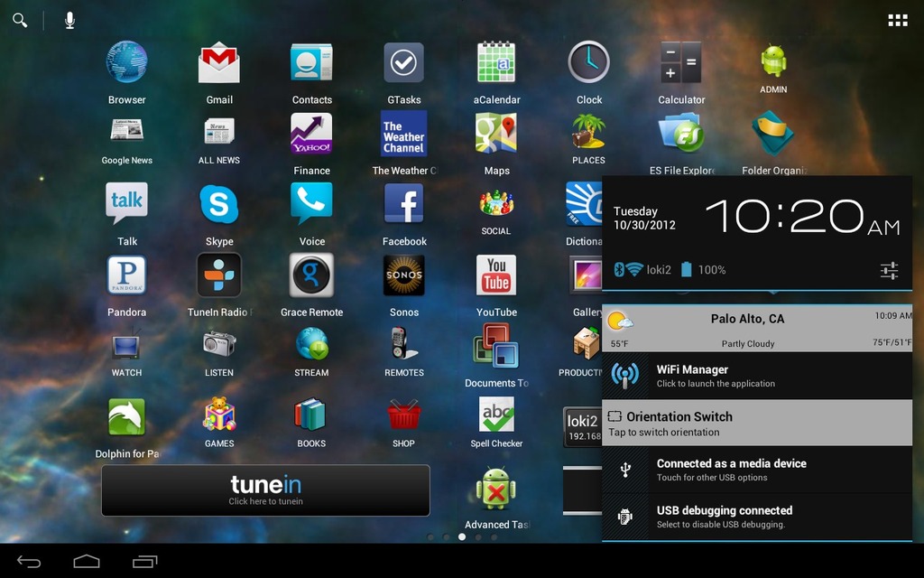This screenshot has height=578, width=924.
Task: Open the WATCH folder
Action: pyautogui.click(x=126, y=345)
